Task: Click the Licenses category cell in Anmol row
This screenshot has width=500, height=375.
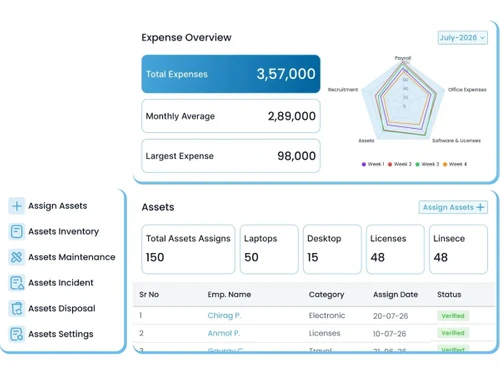Action: pos(324,333)
